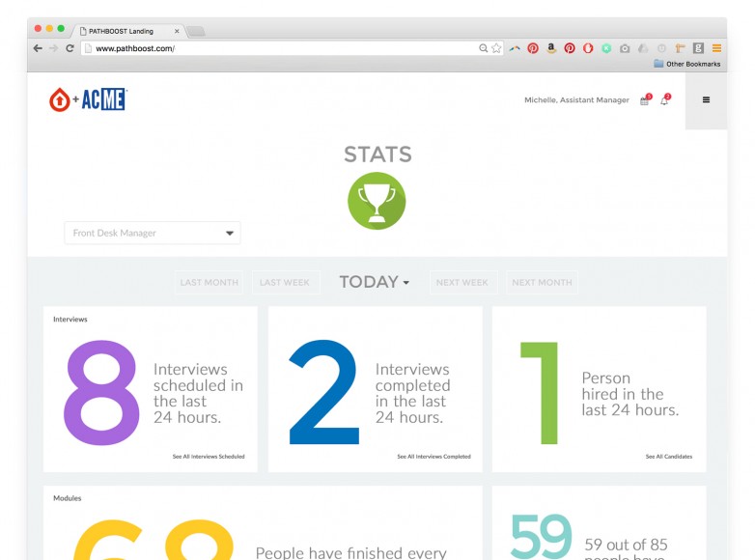Image resolution: width=755 pixels, height=560 pixels.
Task: Click the camera extension icon
Action: pyautogui.click(x=625, y=48)
